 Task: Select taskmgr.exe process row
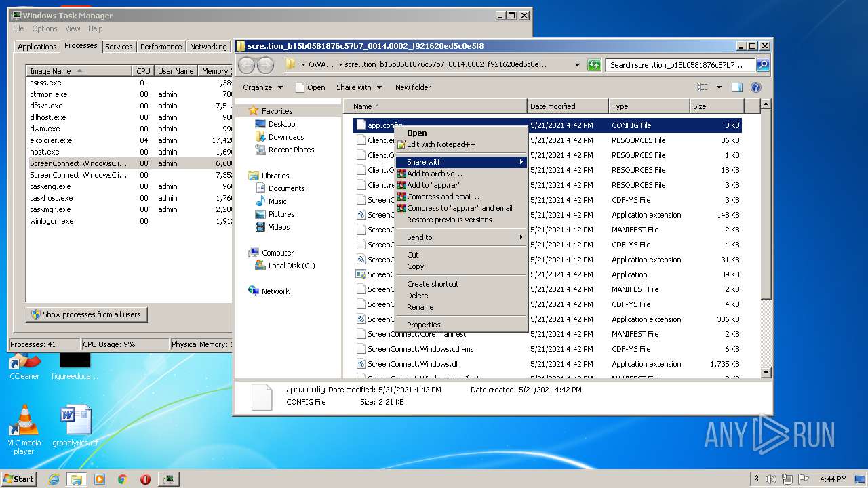pyautogui.click(x=129, y=209)
